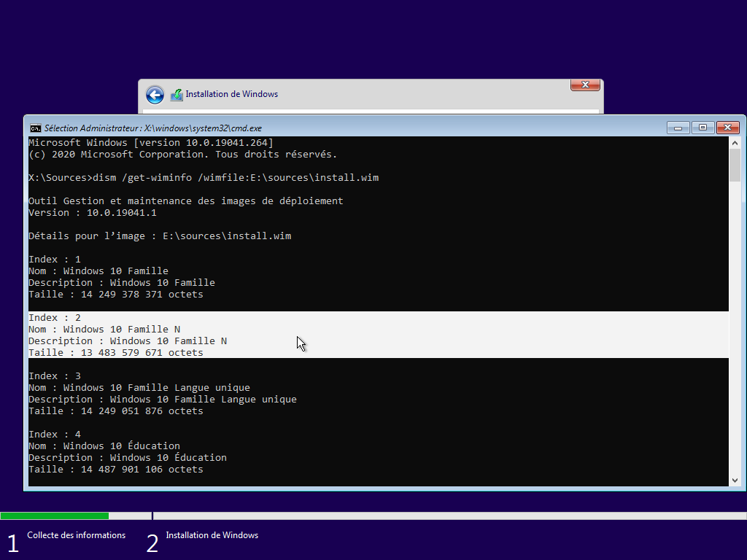747x560 pixels.
Task: Click the highlighted "Index : 2" line
Action: pyautogui.click(x=55, y=318)
